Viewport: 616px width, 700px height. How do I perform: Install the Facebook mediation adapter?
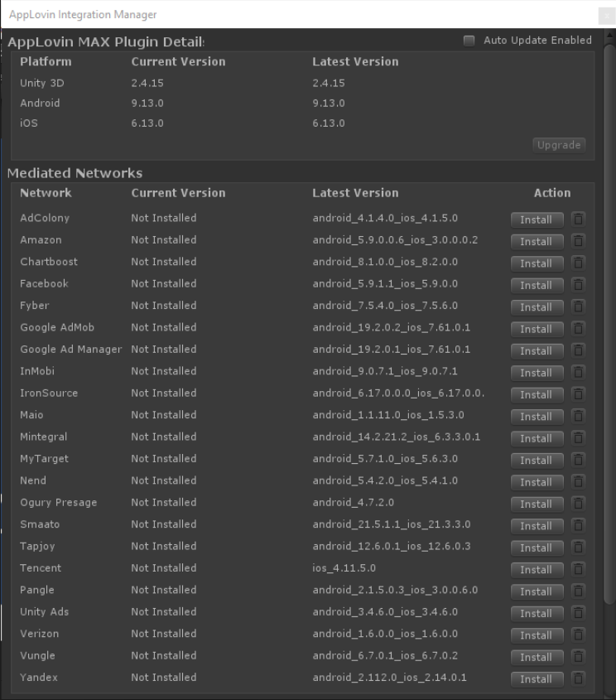coord(537,285)
